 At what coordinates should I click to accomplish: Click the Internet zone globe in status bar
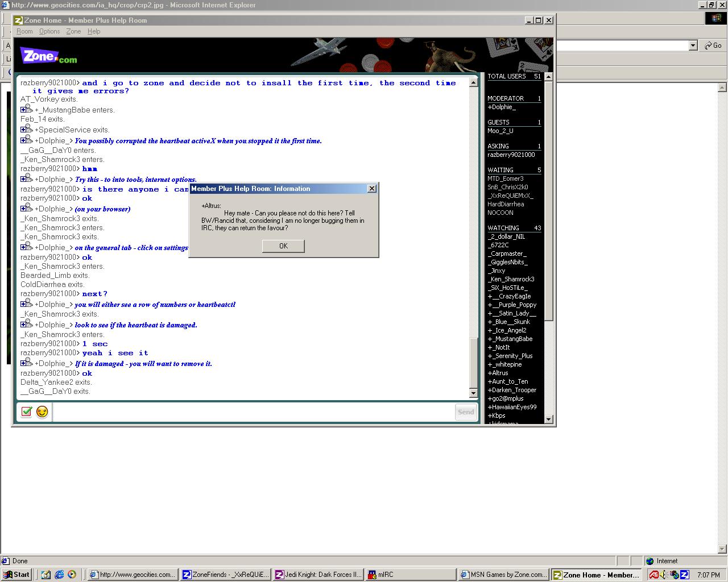(x=650, y=561)
